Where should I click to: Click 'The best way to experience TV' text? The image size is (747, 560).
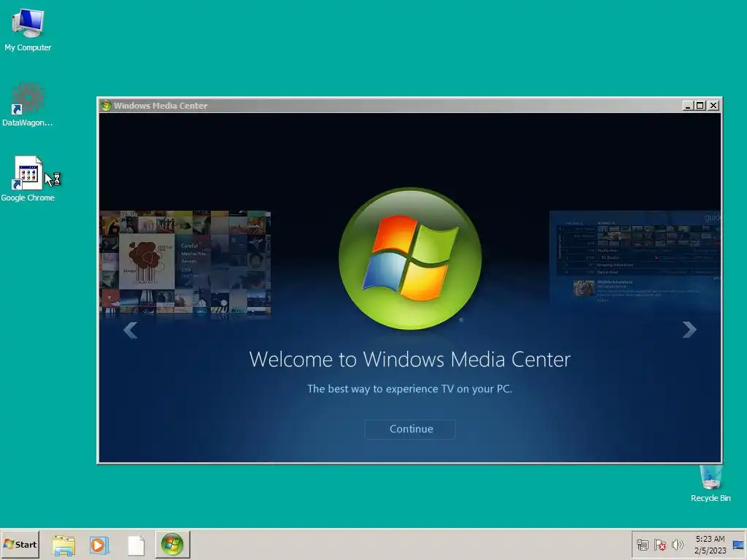coord(410,389)
